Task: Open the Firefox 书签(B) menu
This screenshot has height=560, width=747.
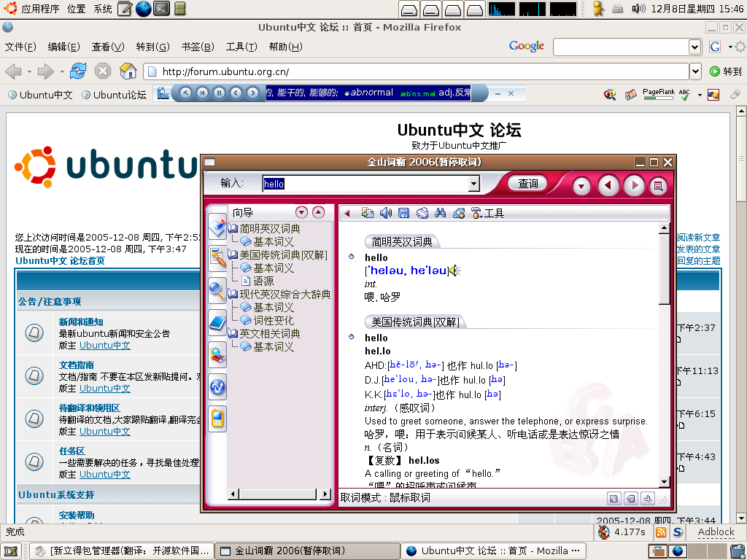Action: 198,47
